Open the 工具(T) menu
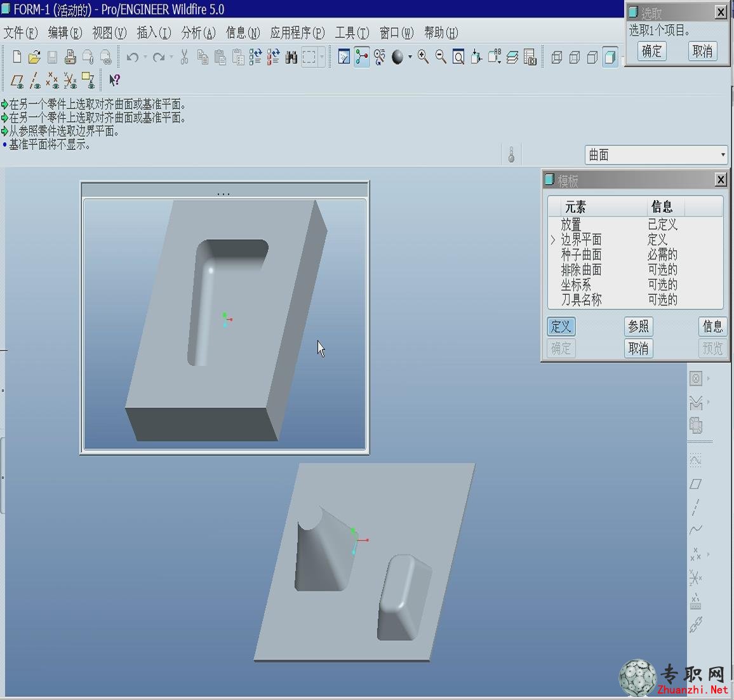Viewport: 734px width, 700px height. pos(352,33)
